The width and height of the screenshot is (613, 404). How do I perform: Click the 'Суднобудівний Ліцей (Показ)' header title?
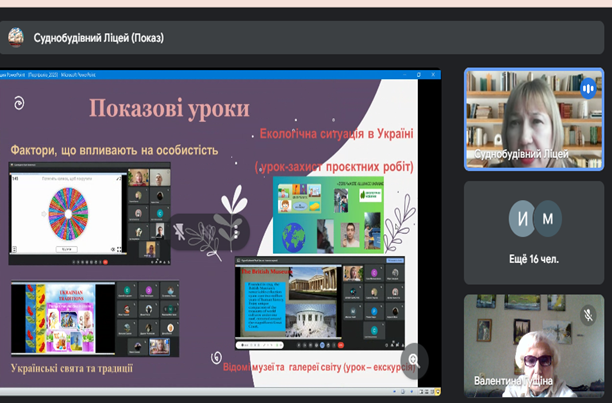[99, 38]
